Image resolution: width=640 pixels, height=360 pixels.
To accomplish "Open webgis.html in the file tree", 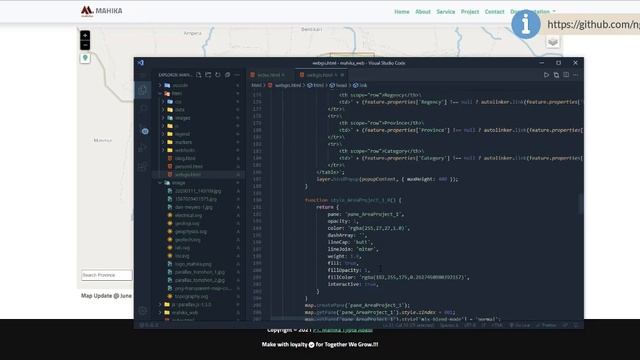I will tap(188, 175).
